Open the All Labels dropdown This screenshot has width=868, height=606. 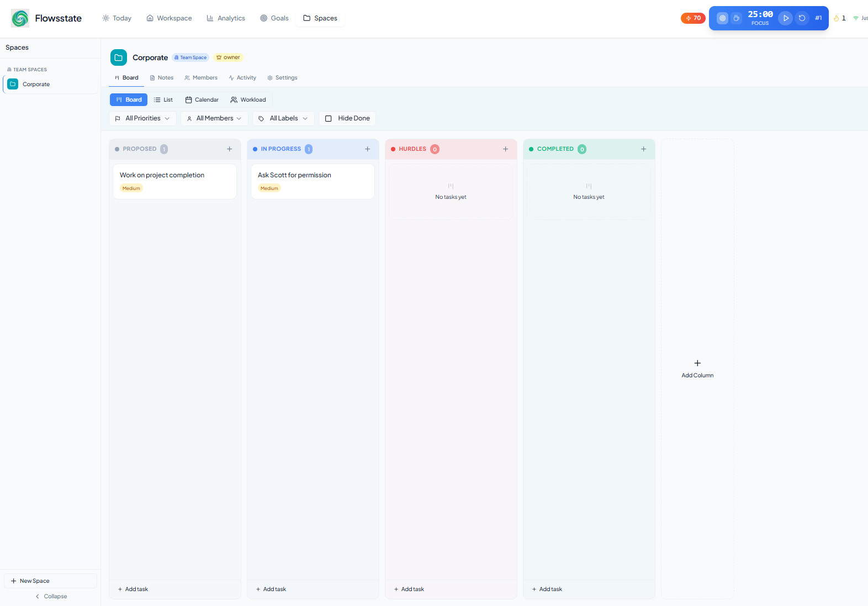pos(283,118)
